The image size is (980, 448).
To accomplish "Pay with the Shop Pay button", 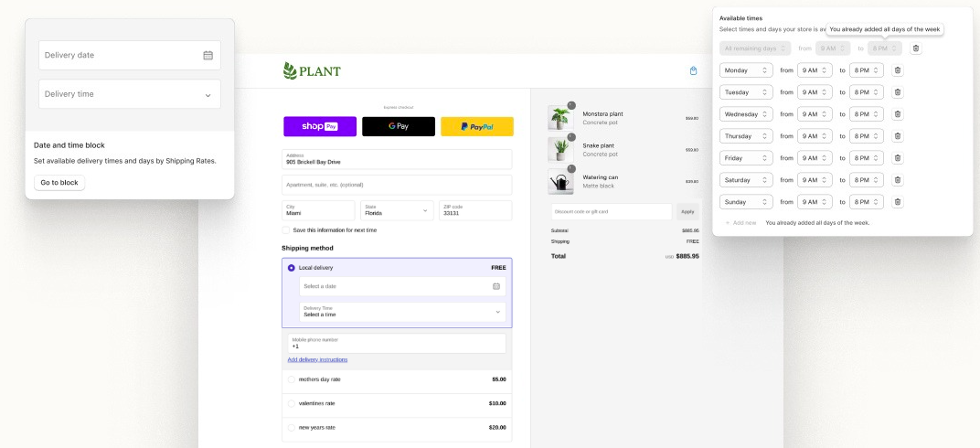I will click(x=319, y=126).
